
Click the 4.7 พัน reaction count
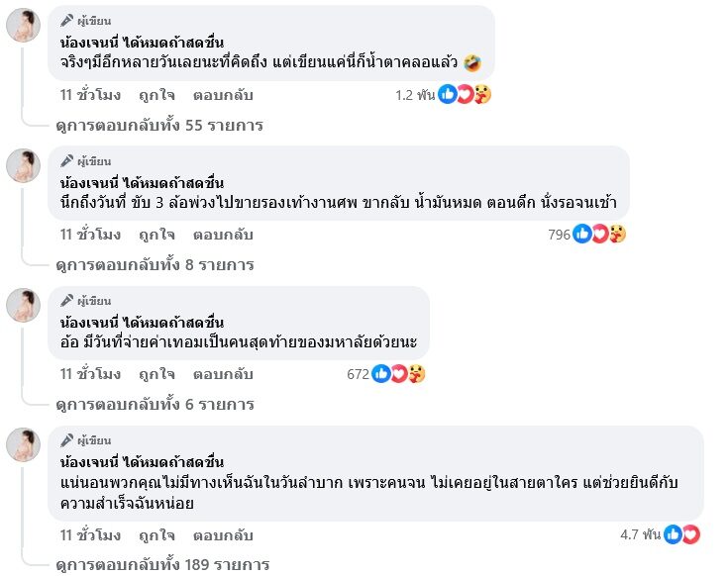coord(640,534)
